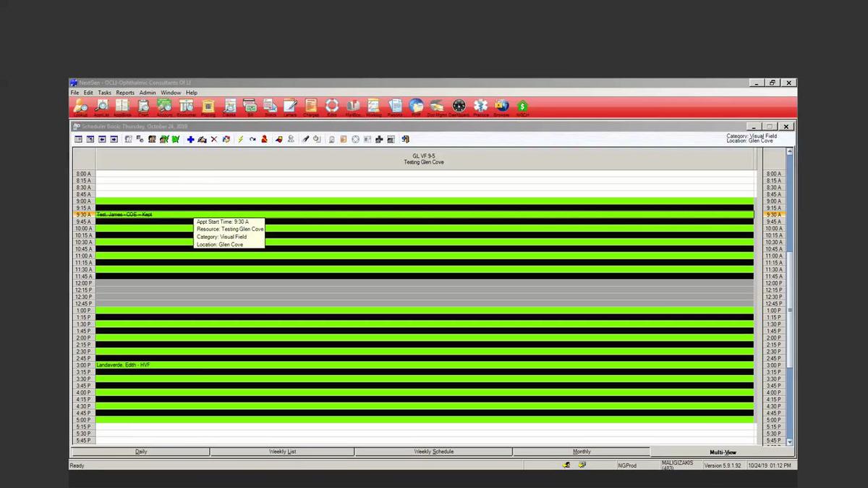
Task: Open the Worklog toolbar icon
Action: tap(373, 106)
